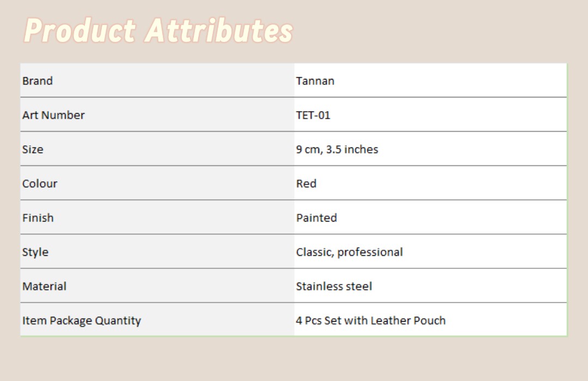Select the art number 'TET-01'

pos(313,115)
